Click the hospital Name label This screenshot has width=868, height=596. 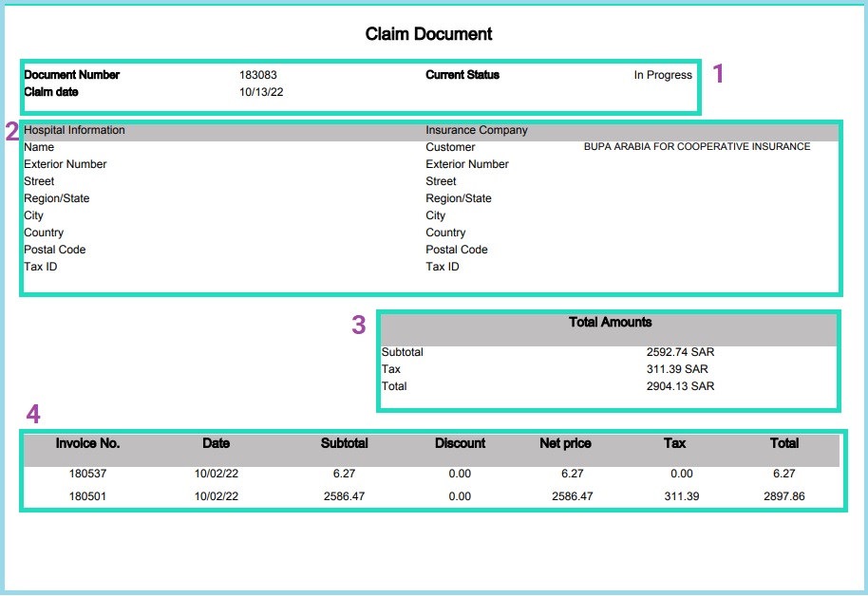[x=39, y=147]
